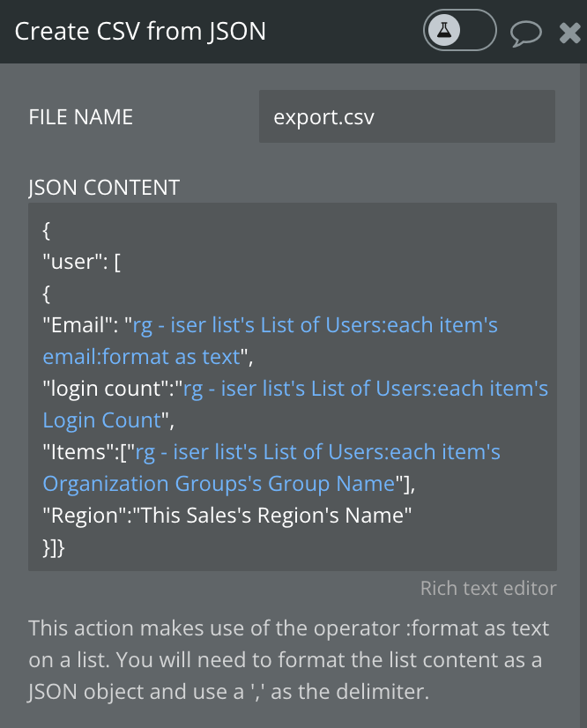The width and height of the screenshot is (587, 728).
Task: Close the Create CSV from JSON dialog
Action: click(568, 32)
